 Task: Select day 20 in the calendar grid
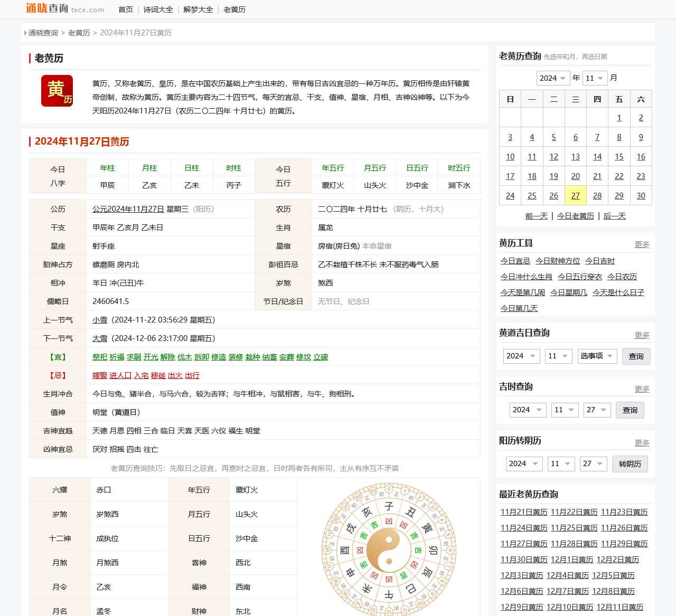(576, 176)
